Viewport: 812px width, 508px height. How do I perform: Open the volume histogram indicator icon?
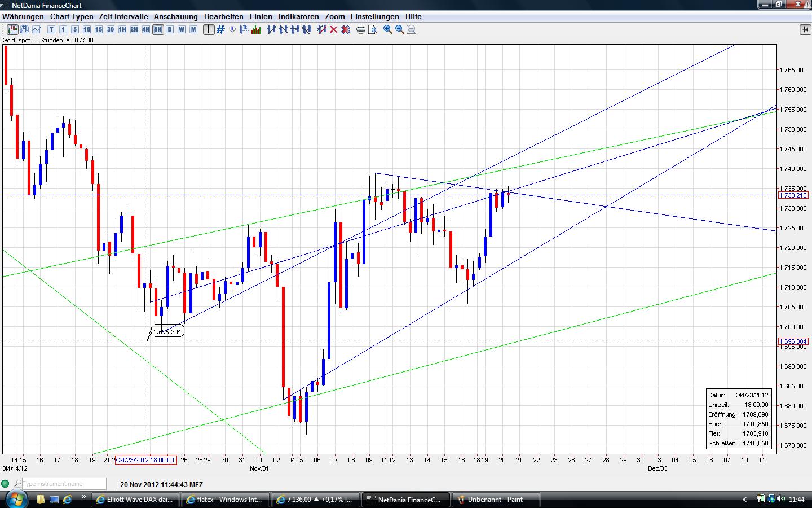pos(256,30)
